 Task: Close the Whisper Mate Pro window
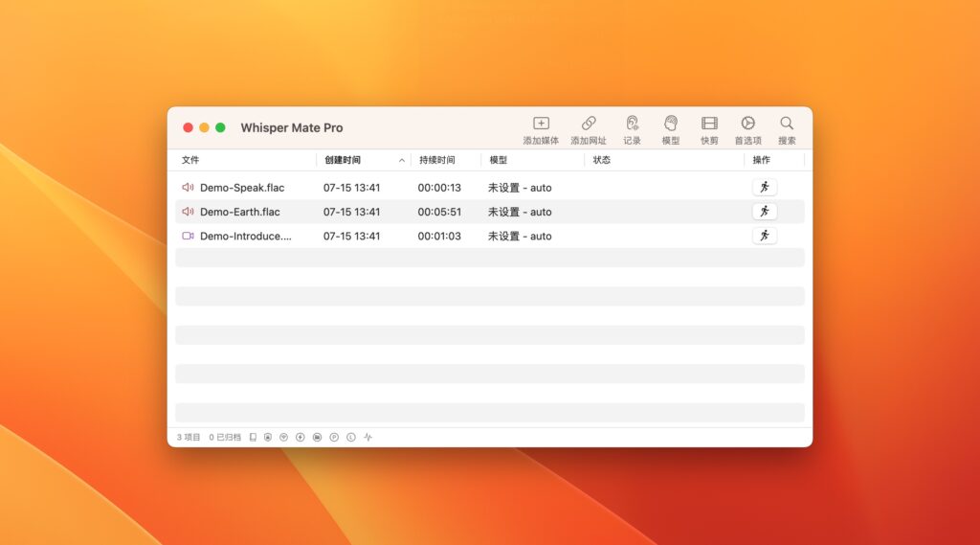point(188,127)
